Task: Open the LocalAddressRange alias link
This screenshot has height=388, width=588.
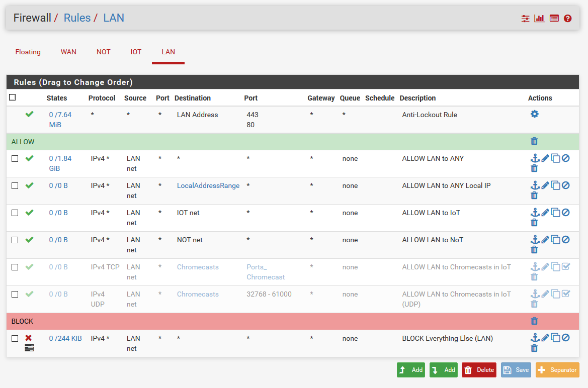Action: [208, 185]
